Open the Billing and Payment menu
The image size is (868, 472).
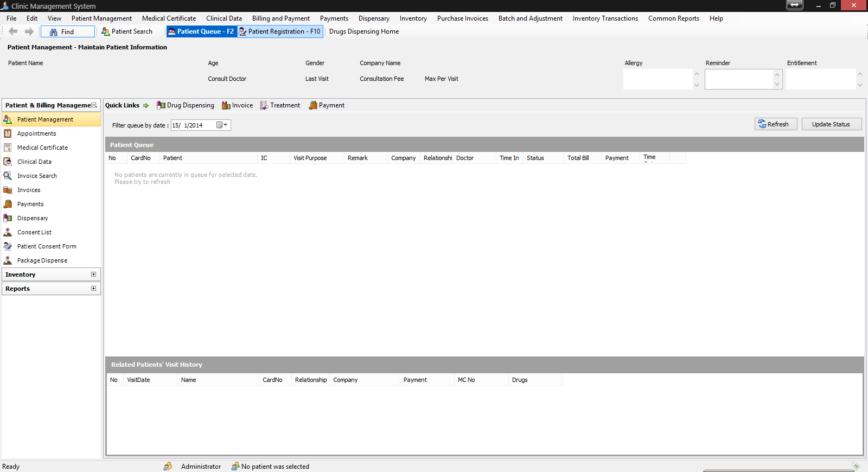(281, 18)
